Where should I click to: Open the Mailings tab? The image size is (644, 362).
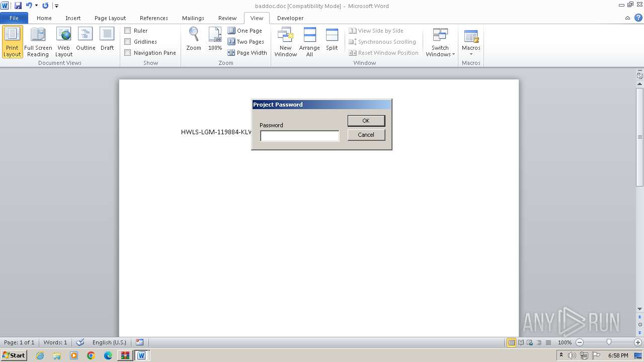pos(193,18)
